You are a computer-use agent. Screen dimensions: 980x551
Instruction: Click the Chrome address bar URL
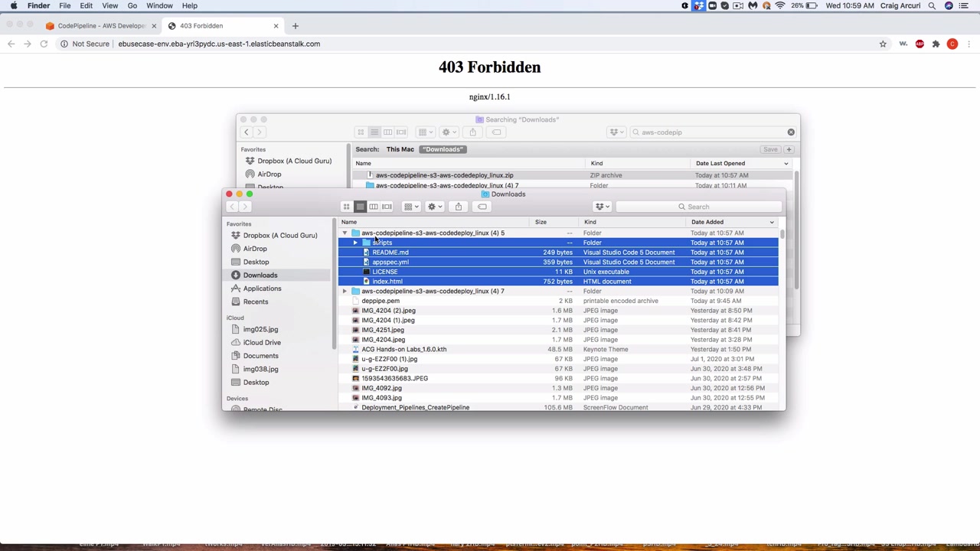pos(219,44)
